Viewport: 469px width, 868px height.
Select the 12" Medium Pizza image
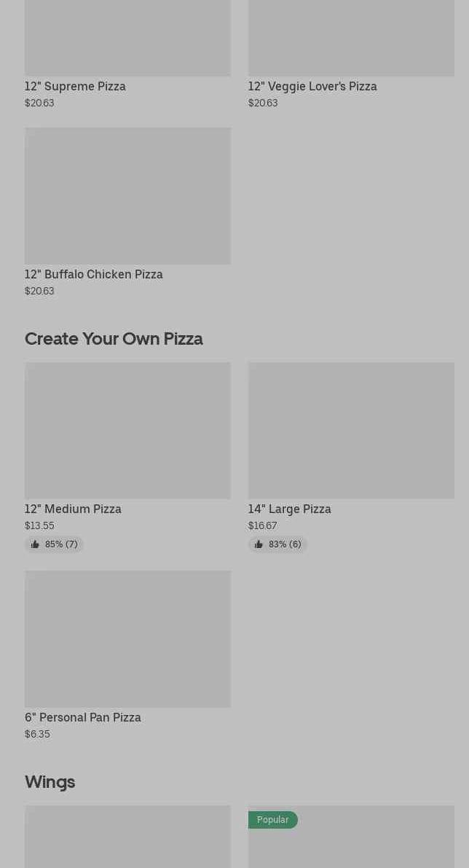[x=127, y=430]
